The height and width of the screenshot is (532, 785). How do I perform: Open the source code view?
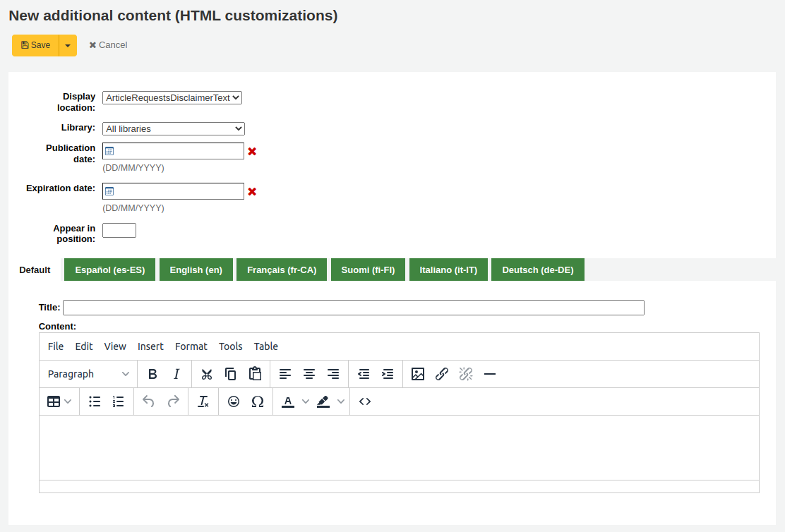365,401
